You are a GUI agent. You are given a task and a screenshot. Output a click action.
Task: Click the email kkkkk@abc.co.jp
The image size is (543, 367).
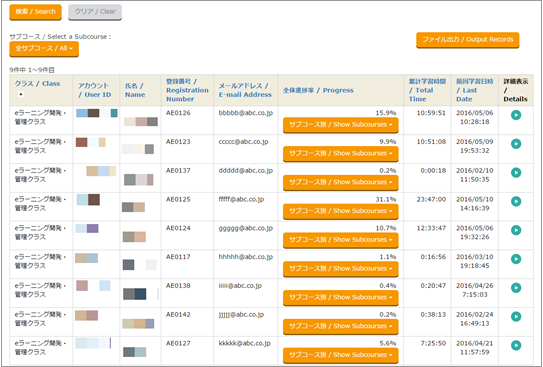pyautogui.click(x=244, y=343)
